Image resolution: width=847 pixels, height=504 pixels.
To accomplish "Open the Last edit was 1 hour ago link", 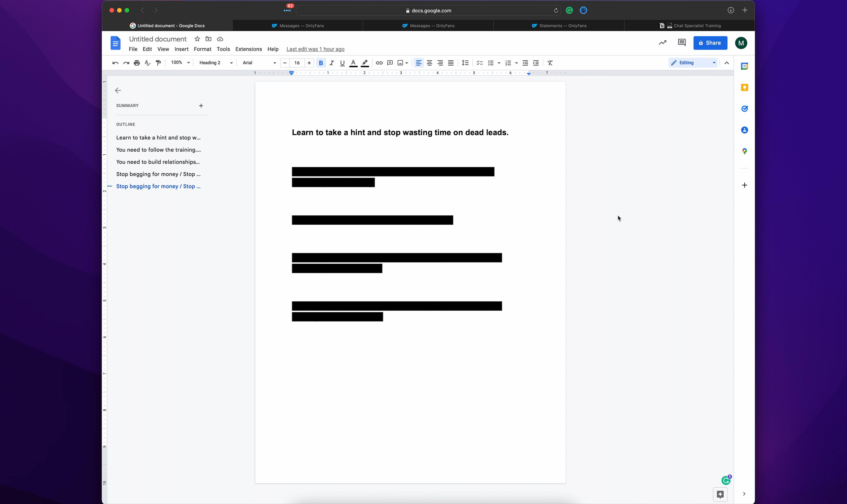I will pyautogui.click(x=315, y=49).
